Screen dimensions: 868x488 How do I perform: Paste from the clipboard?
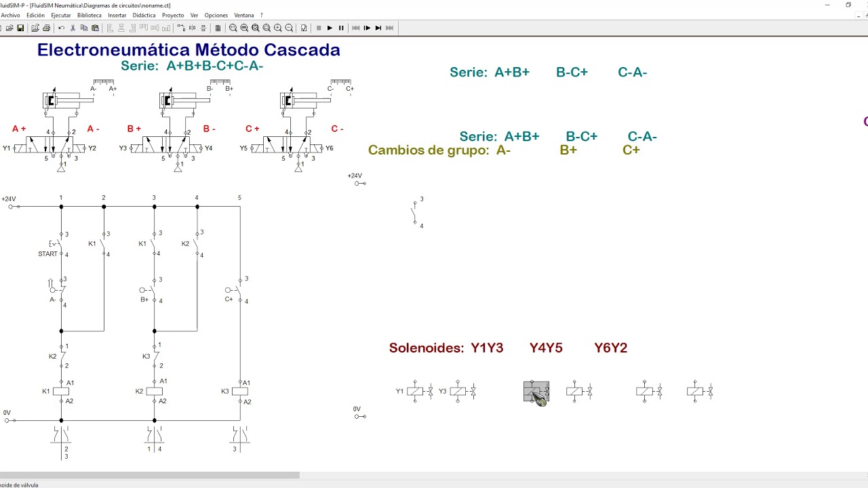(x=95, y=28)
